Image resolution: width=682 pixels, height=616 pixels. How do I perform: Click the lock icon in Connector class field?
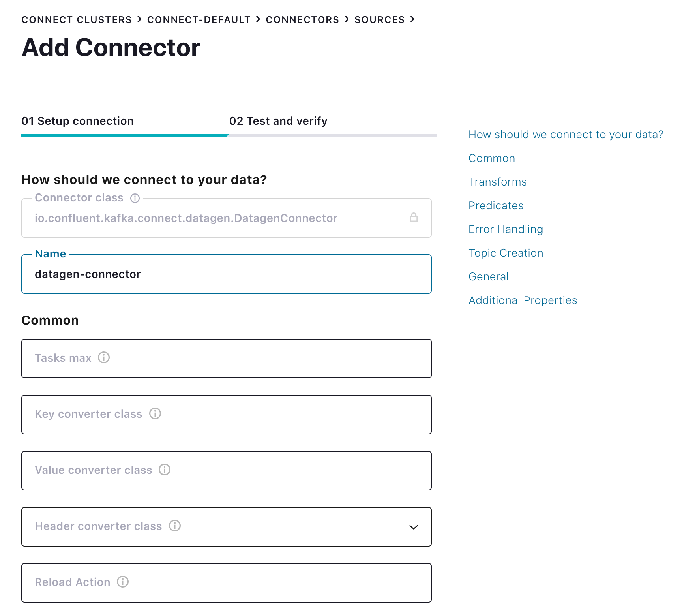(414, 217)
